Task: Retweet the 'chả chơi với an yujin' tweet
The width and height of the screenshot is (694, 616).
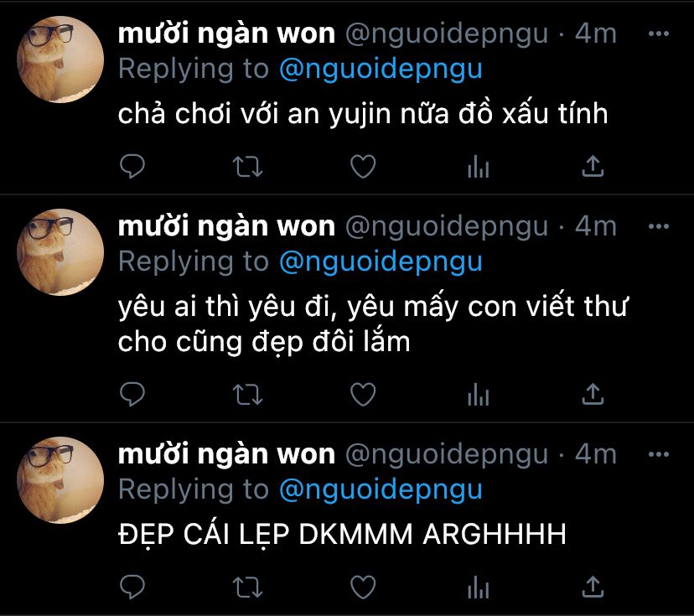Action: (248, 167)
